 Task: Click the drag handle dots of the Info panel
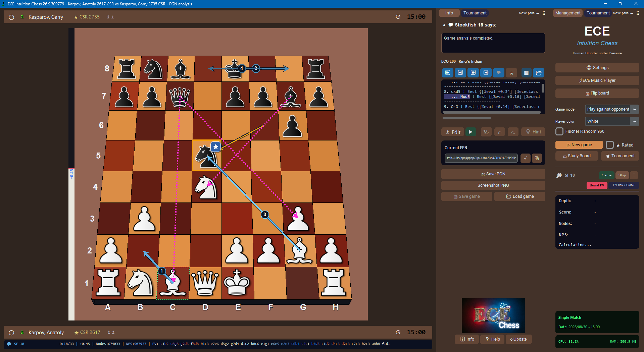pyautogui.click(x=544, y=13)
